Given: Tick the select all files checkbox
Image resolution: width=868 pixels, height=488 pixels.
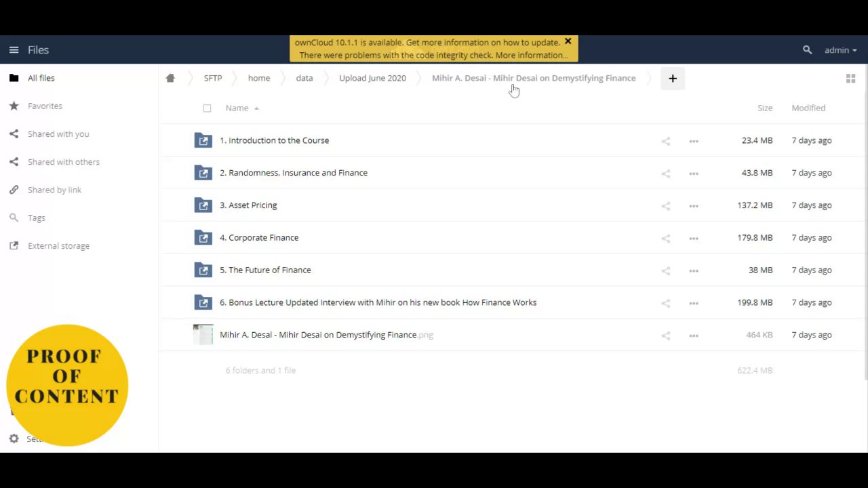Looking at the screenshot, I should [x=207, y=108].
